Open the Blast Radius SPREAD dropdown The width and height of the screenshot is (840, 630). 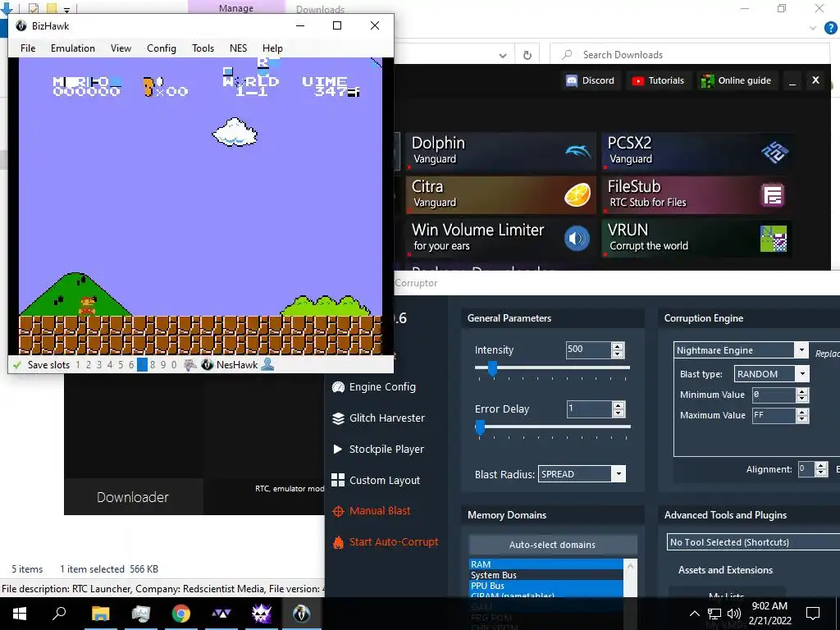click(x=619, y=474)
